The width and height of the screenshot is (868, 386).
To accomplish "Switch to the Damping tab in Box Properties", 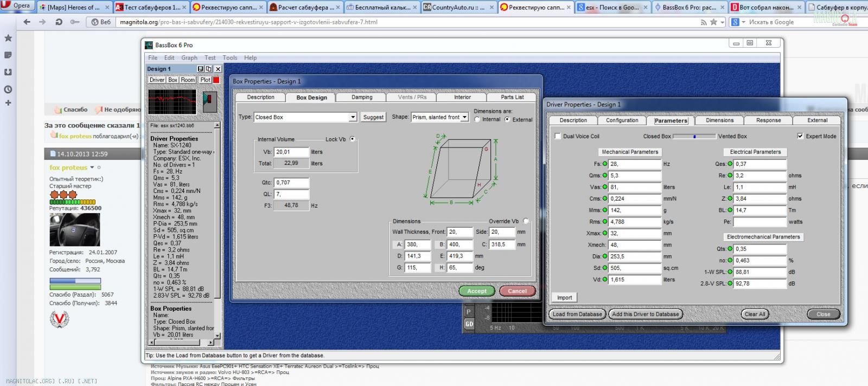I will [362, 97].
